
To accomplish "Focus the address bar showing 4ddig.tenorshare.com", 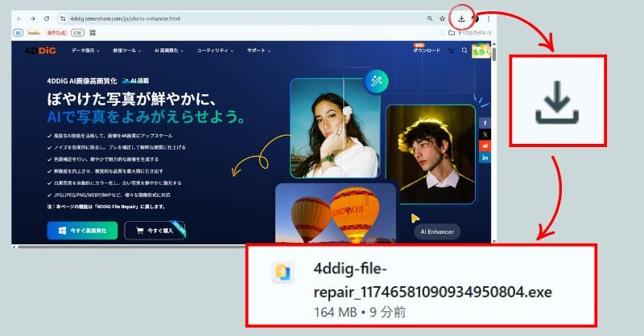I will tap(246, 18).
